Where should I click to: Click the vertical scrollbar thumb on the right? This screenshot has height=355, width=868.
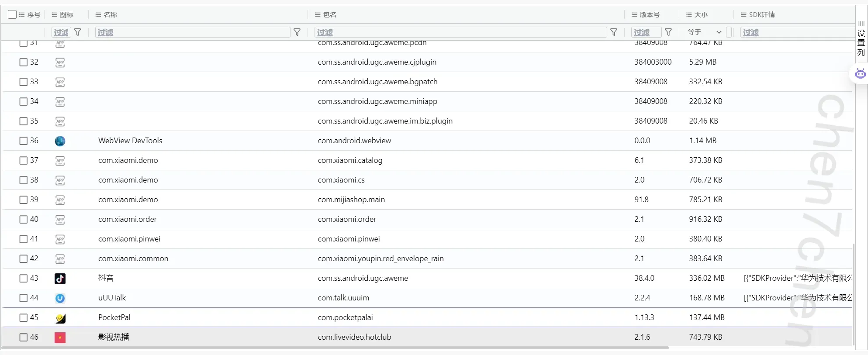click(x=854, y=295)
